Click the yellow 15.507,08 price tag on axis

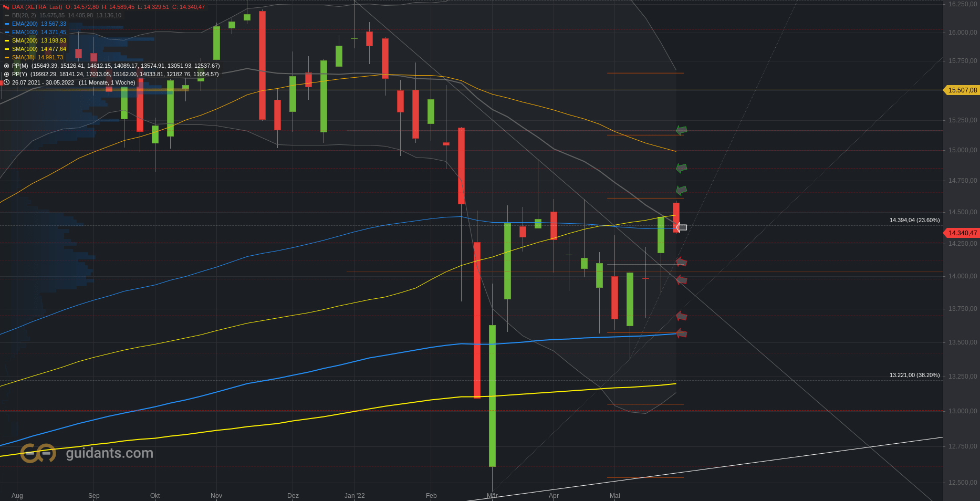coord(961,90)
